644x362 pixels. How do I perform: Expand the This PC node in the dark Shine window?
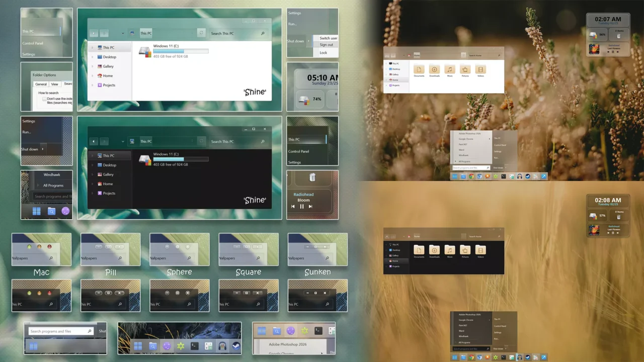[x=93, y=156]
